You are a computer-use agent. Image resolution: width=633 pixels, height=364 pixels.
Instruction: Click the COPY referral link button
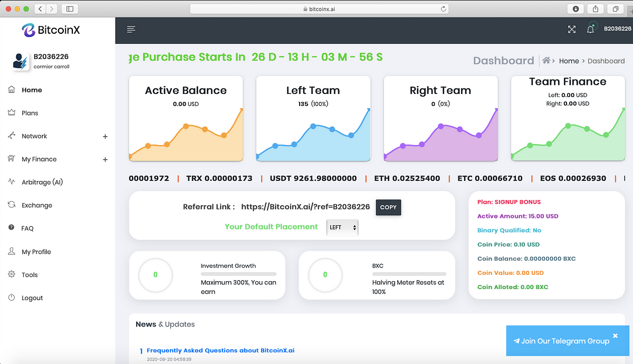coord(388,207)
